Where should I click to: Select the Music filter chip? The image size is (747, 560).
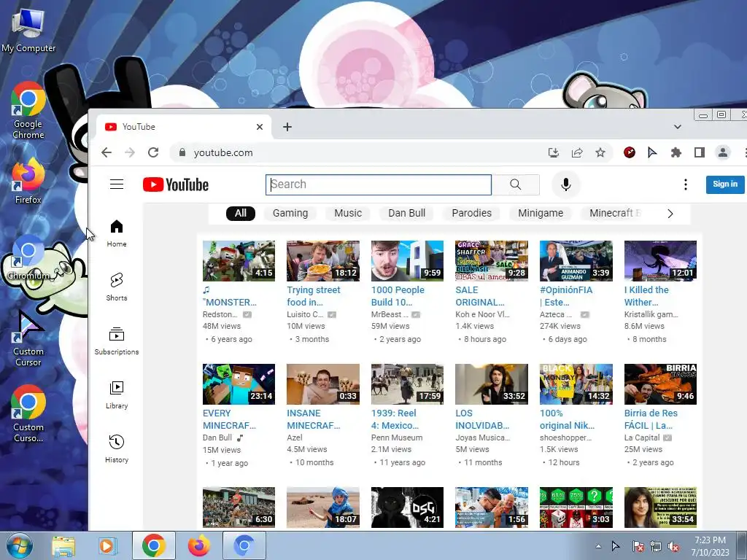click(348, 214)
